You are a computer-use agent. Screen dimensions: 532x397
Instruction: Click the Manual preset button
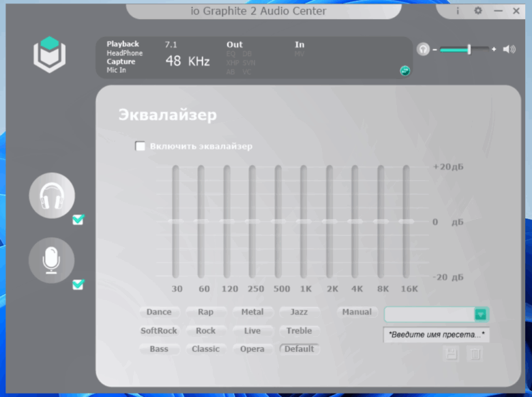click(x=357, y=312)
